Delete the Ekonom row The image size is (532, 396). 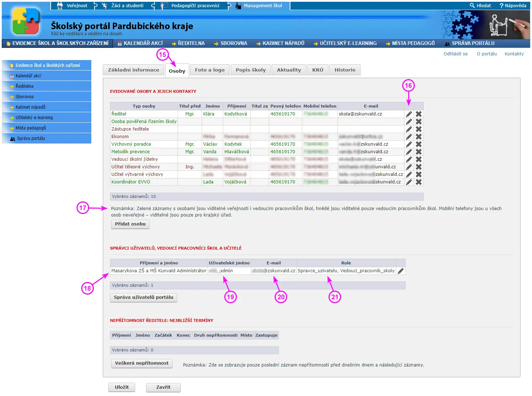coord(419,137)
